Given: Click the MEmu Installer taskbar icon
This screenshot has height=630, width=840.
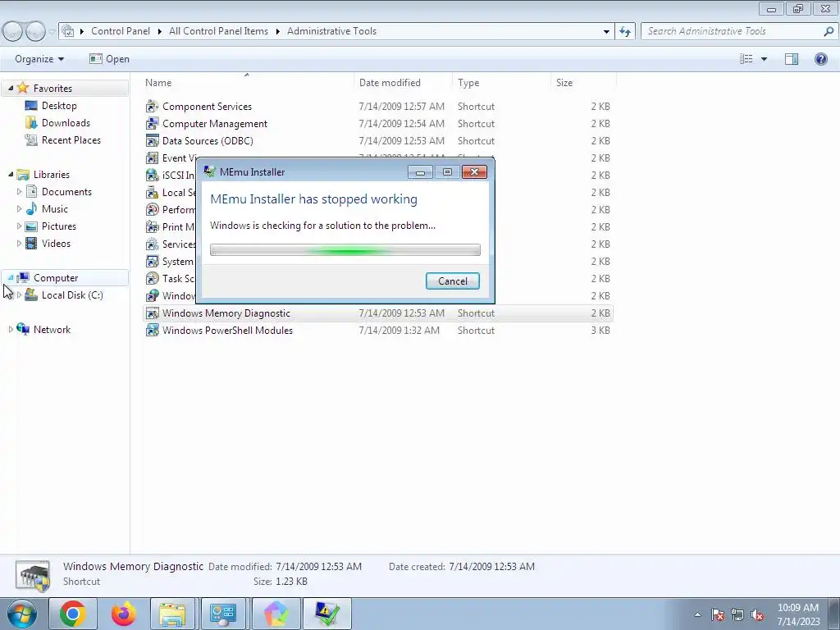Looking at the screenshot, I should pos(326,614).
